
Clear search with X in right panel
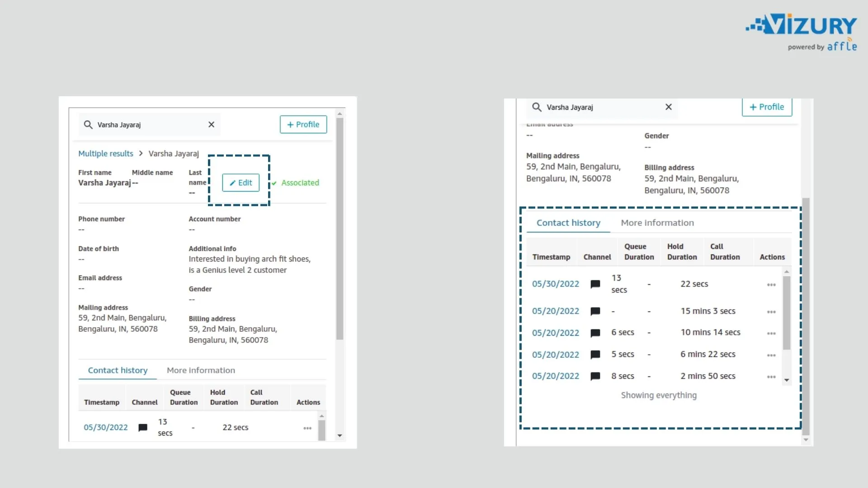pos(669,107)
